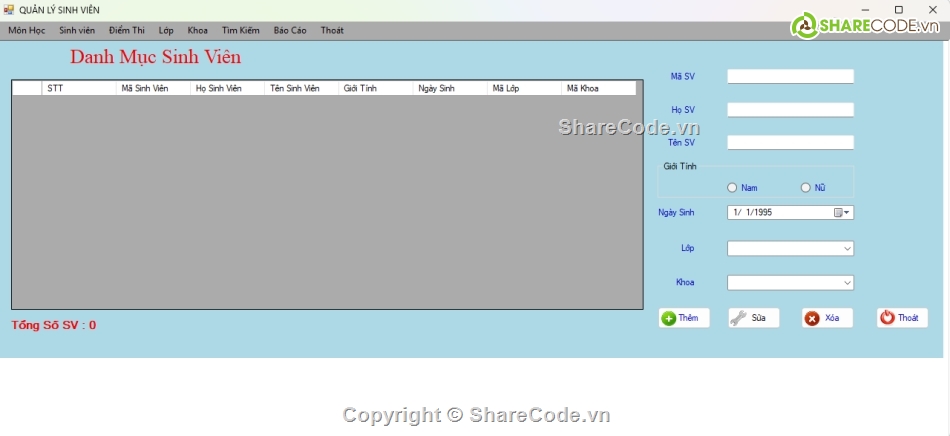
Task: Click the red power Thoát icon
Action: [x=887, y=318]
